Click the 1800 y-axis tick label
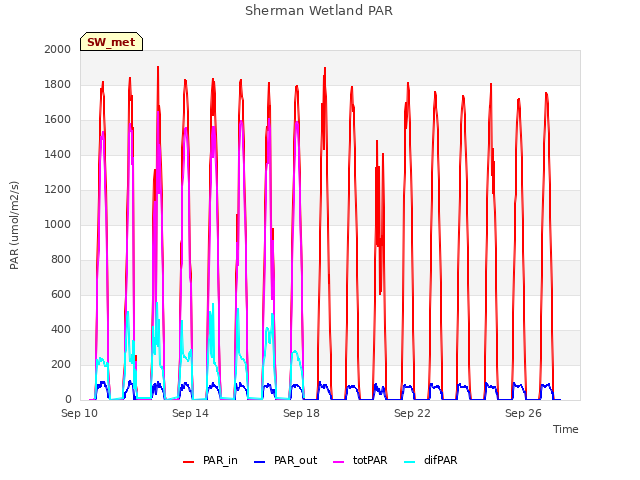The height and width of the screenshot is (480, 640). click(x=58, y=84)
